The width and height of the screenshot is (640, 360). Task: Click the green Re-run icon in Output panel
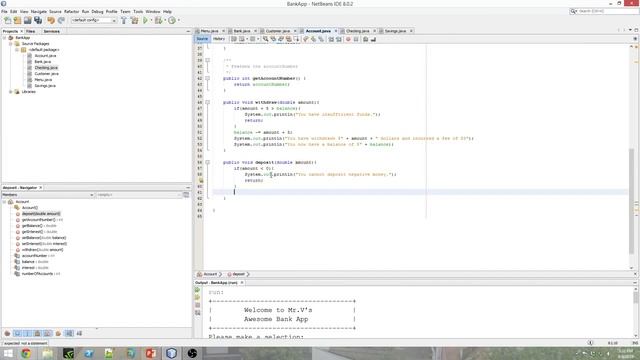click(198, 290)
